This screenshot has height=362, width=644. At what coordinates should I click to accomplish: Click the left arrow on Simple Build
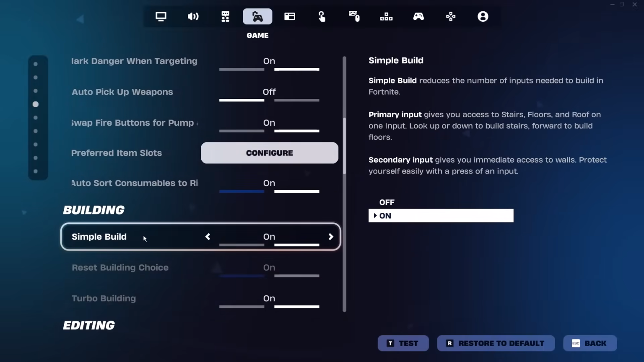coord(208,237)
